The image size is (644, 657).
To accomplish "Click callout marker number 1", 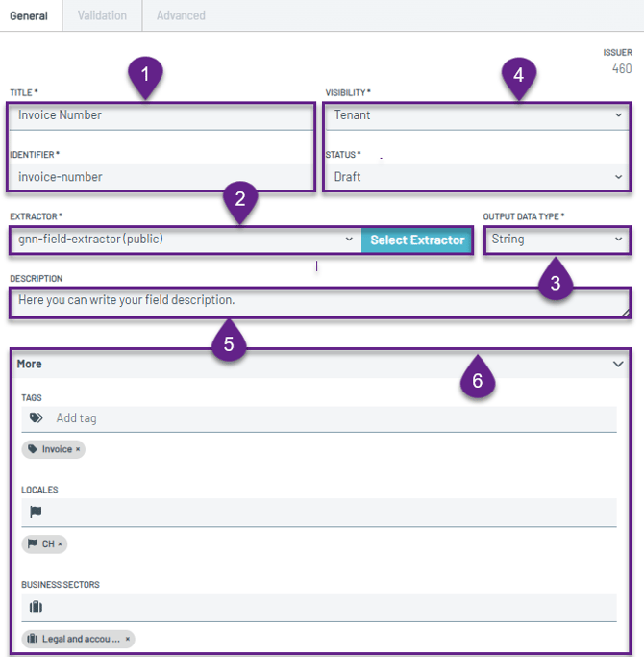I will 145,74.
